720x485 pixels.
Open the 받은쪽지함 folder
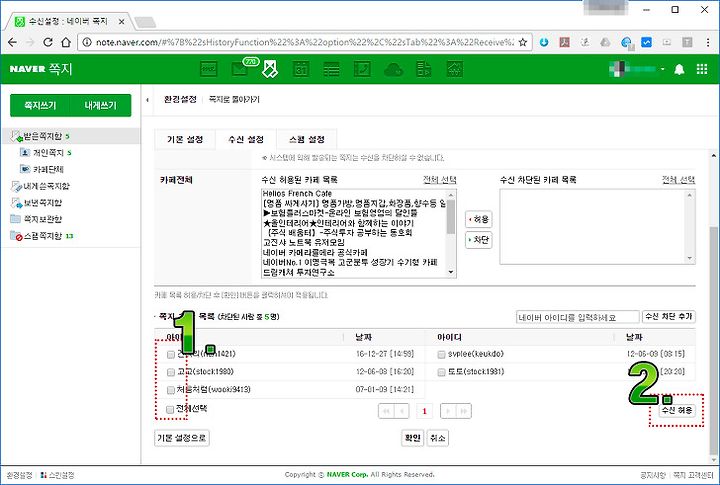pyautogui.click(x=42, y=136)
